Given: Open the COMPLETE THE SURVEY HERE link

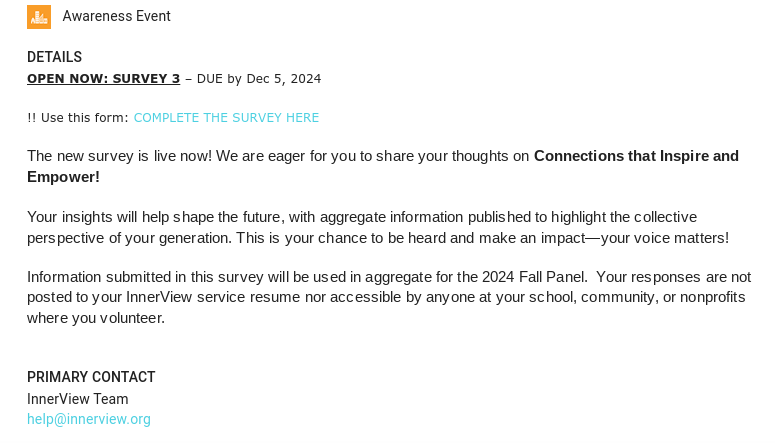Looking at the screenshot, I should (226, 118).
